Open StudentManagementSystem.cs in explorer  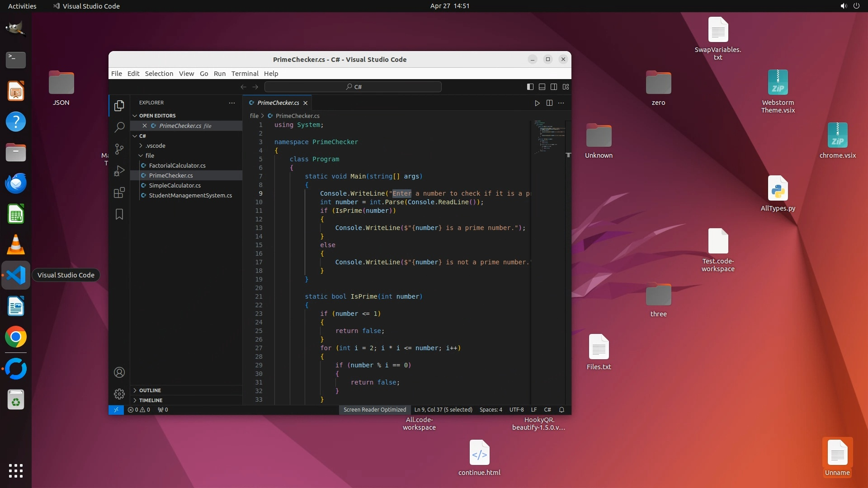[x=190, y=195]
